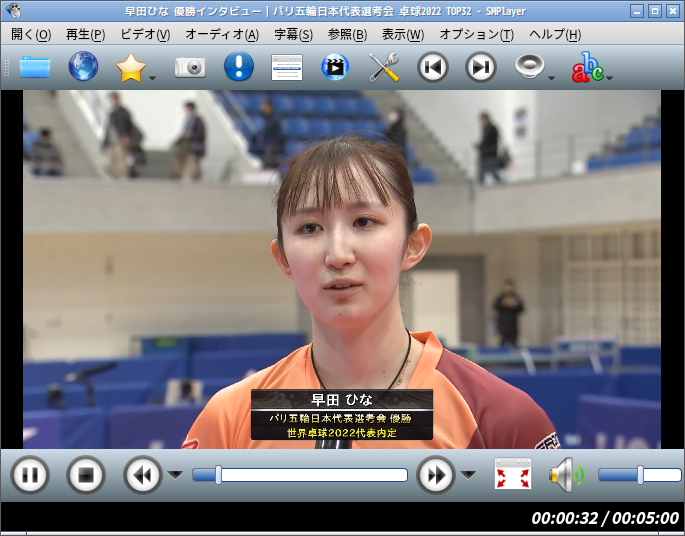Screen dimensions: 685x536
Task: Open the ヘルプ(H) menu
Action: pyautogui.click(x=555, y=35)
